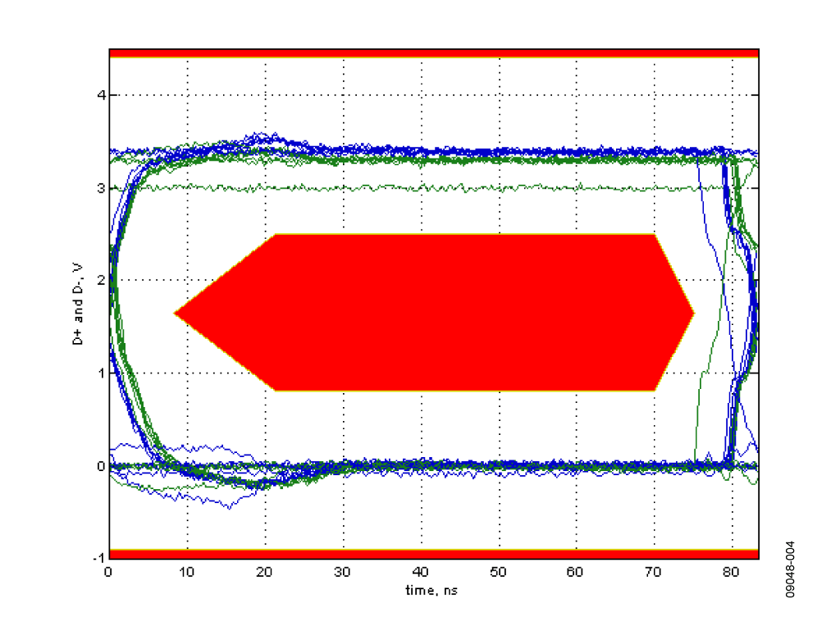The width and height of the screenshot is (840, 627).
Task: Click the -1 tick label on voltage axis
Action: 98,558
